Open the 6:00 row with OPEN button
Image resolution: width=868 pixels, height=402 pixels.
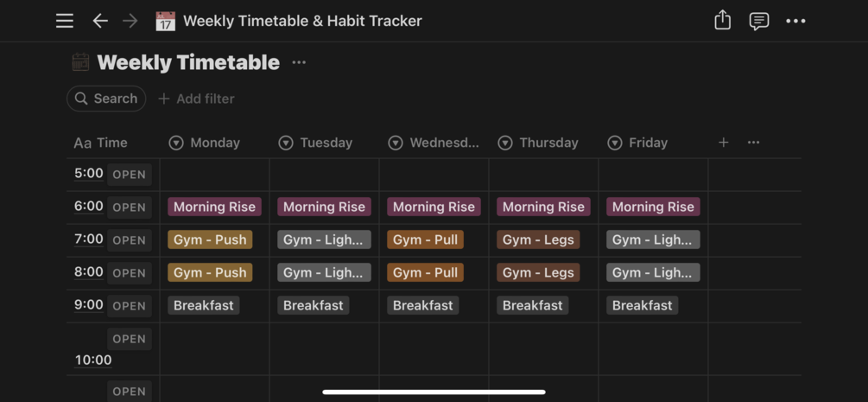pos(129,207)
